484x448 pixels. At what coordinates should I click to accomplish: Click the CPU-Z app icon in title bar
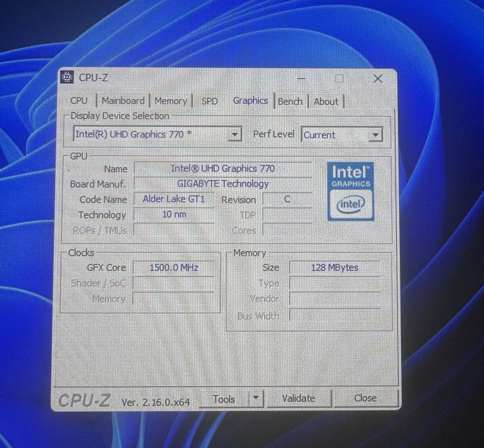click(x=67, y=77)
